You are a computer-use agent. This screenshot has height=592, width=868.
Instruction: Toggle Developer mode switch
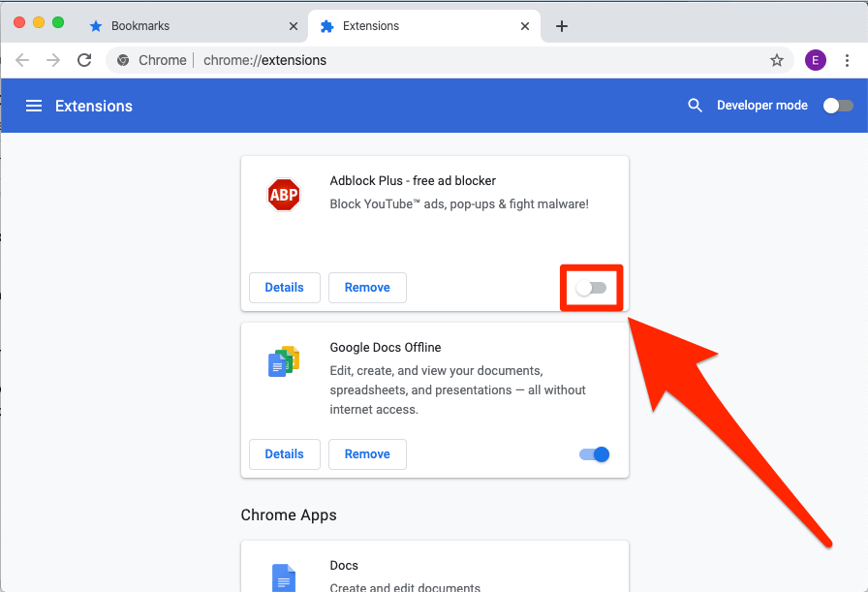838,106
